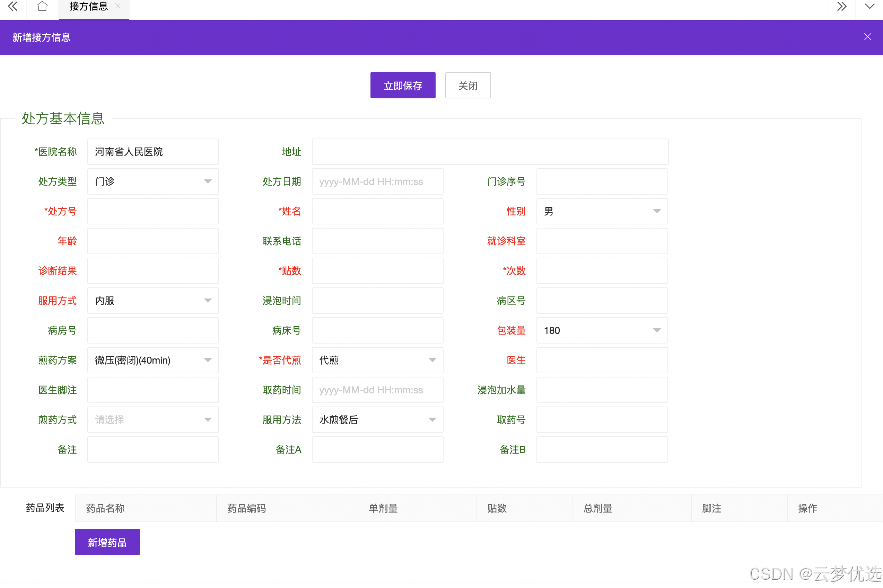Expand the 包装量 dropdown showing 180
The height and width of the screenshot is (588, 883).
tap(602, 330)
